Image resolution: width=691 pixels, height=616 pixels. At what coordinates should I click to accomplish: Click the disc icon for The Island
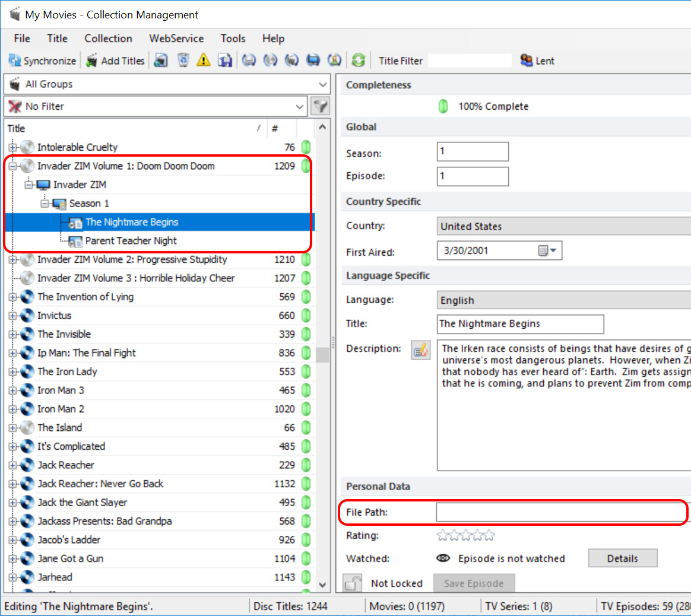[x=27, y=427]
